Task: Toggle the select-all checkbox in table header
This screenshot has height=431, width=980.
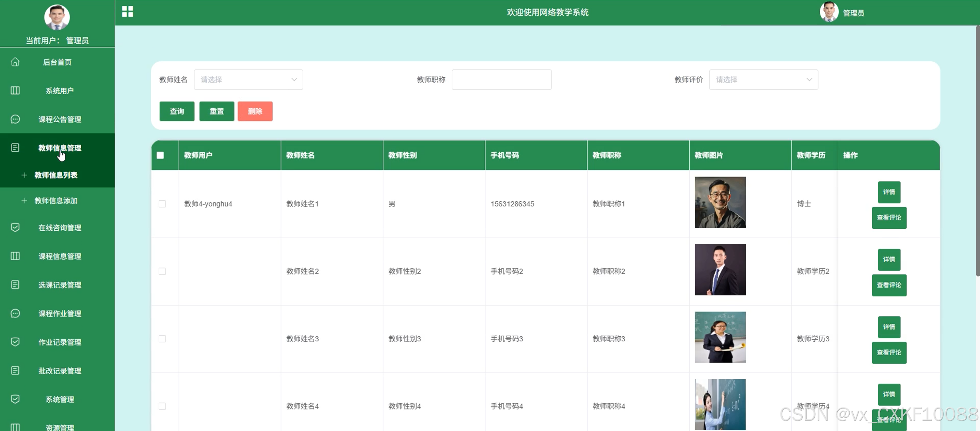Action: coord(160,155)
